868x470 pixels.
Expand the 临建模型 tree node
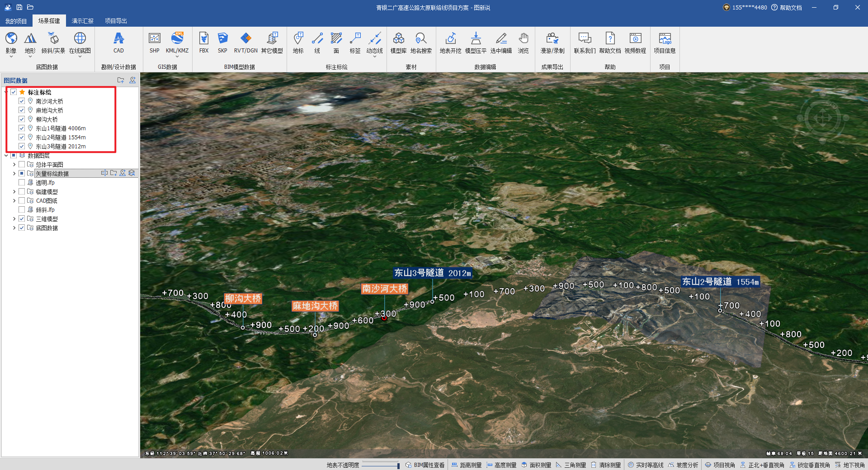14,192
